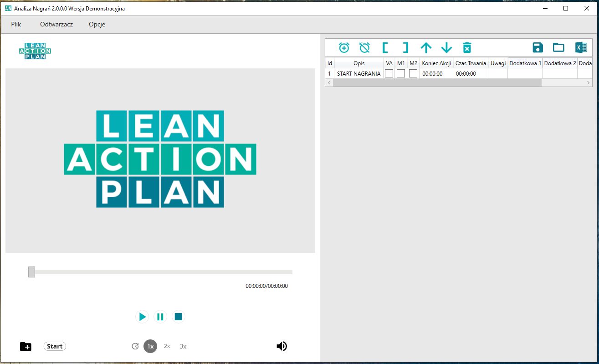This screenshot has height=364, width=599.
Task: Delete the row with the trash icon
Action: pyautogui.click(x=467, y=47)
